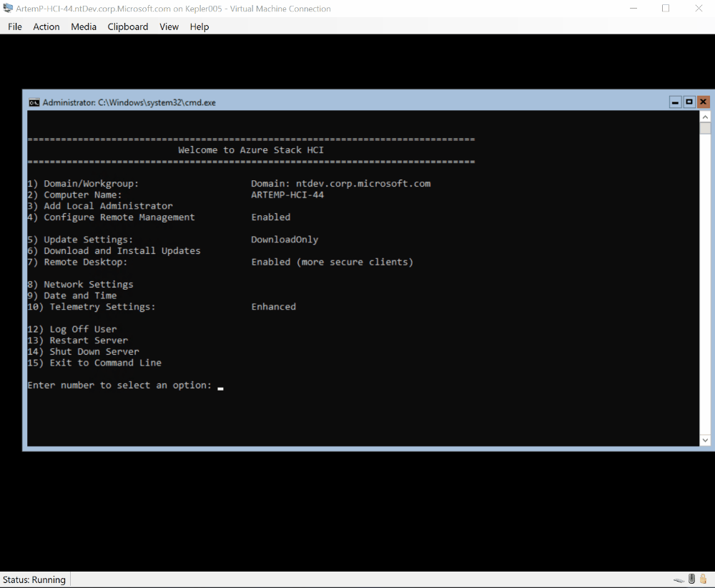Open the Media menu
This screenshot has width=715, height=588.
[84, 27]
